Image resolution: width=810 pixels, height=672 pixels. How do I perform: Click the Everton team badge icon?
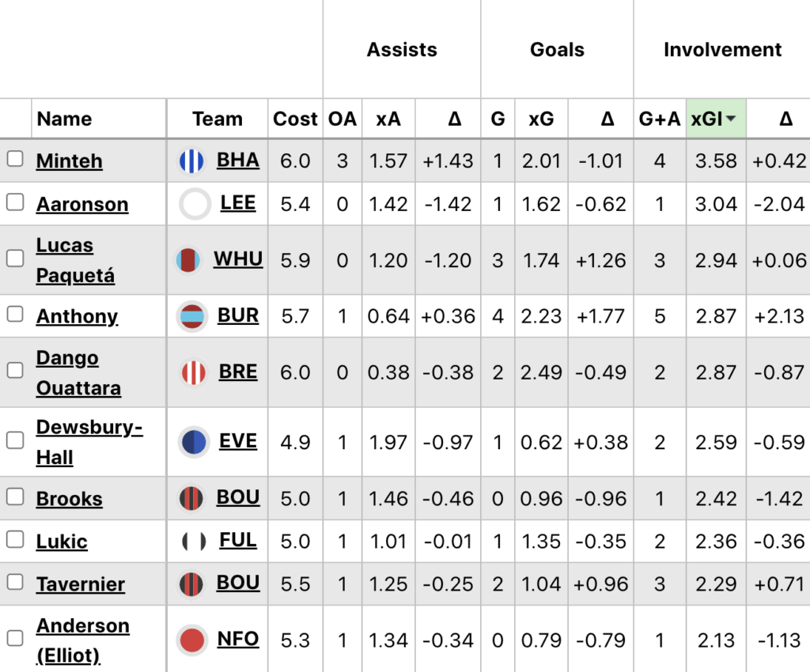(193, 442)
